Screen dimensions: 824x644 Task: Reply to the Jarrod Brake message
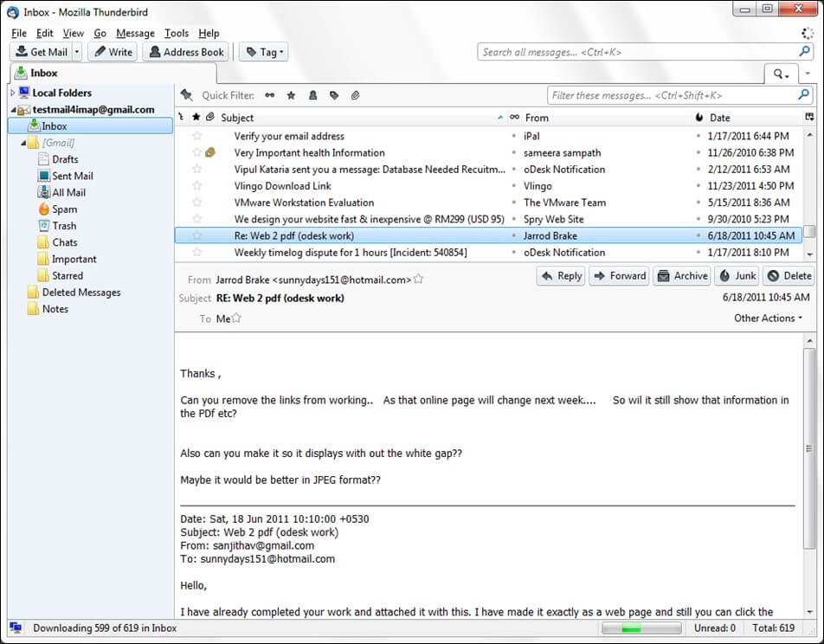pos(561,275)
